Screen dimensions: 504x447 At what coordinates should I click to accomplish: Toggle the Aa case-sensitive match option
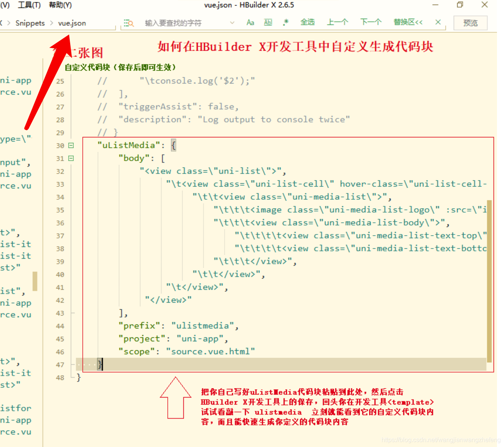(250, 23)
